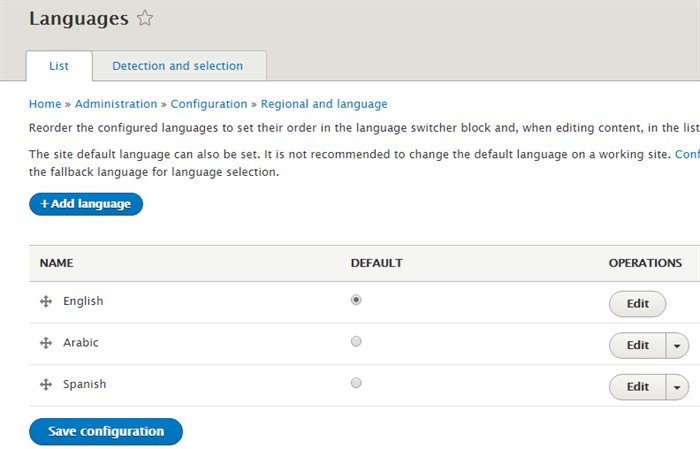Edit the English language

pos(637,304)
